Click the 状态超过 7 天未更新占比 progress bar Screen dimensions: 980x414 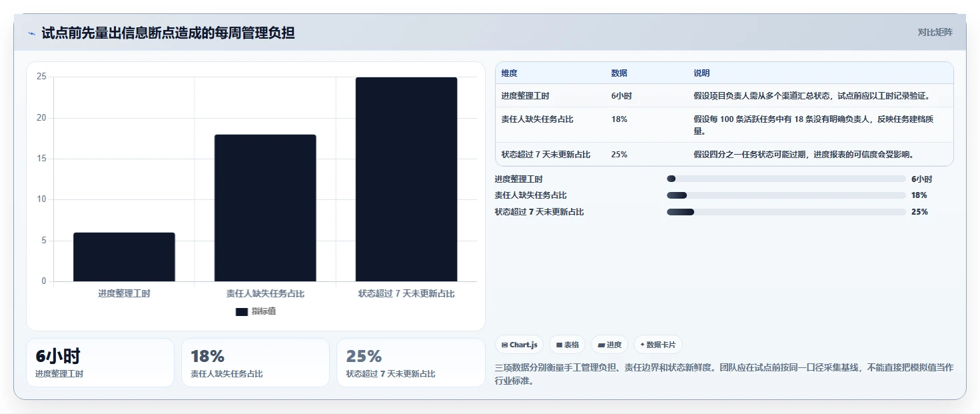point(786,212)
